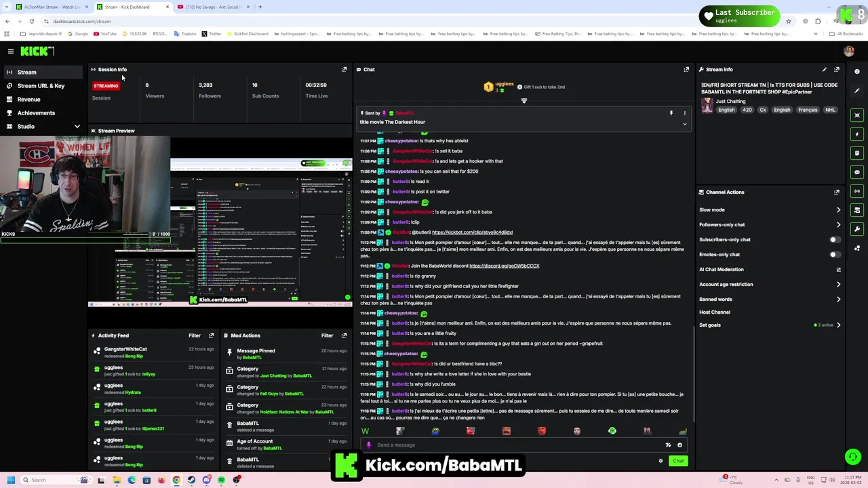Open the user avatar at top right
The height and width of the screenshot is (488, 868).
(849, 52)
